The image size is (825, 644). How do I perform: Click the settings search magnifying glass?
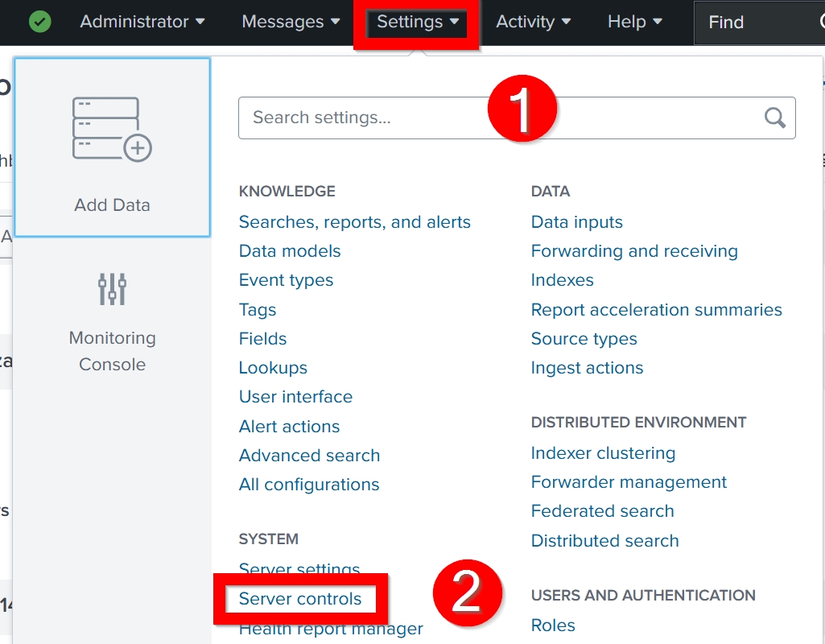[773, 118]
